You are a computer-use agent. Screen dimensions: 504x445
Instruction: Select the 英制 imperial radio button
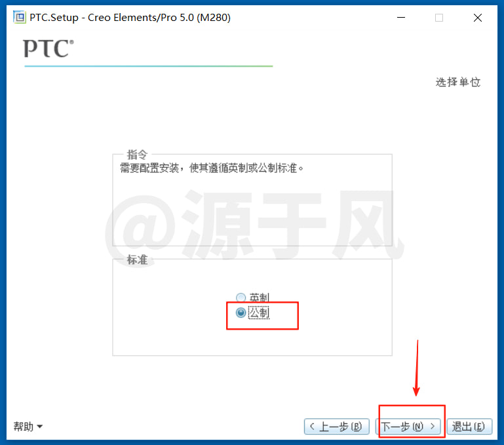[241, 298]
